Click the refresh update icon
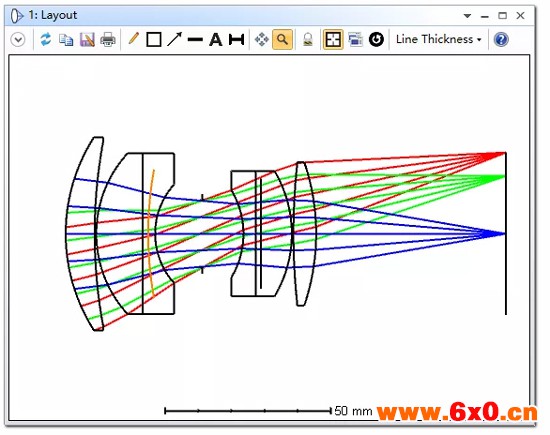The width and height of the screenshot is (550, 435). coord(46,39)
